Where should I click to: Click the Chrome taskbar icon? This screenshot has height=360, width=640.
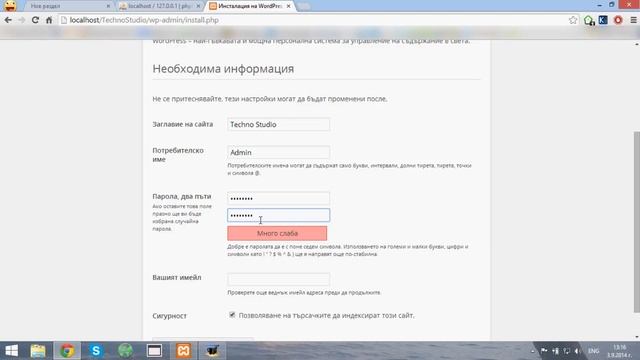(67, 351)
